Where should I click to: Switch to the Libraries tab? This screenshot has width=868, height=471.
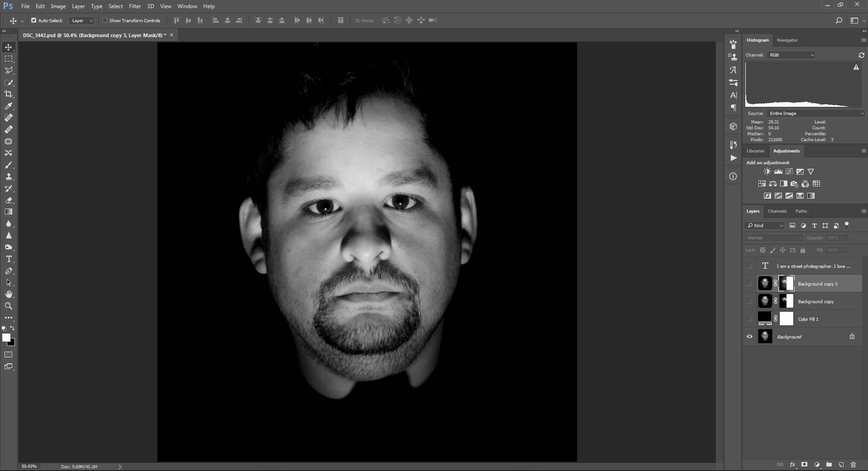tap(755, 151)
